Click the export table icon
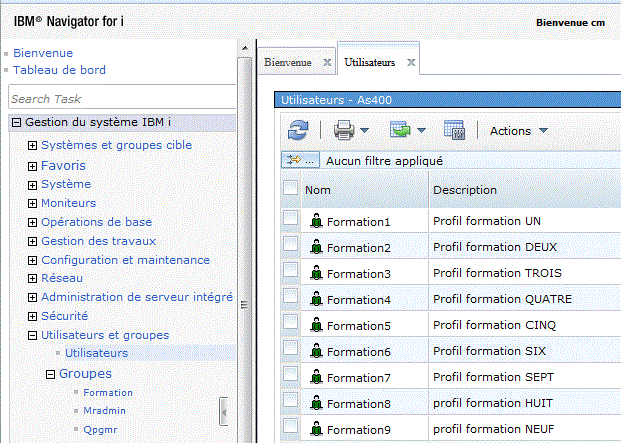 [400, 129]
